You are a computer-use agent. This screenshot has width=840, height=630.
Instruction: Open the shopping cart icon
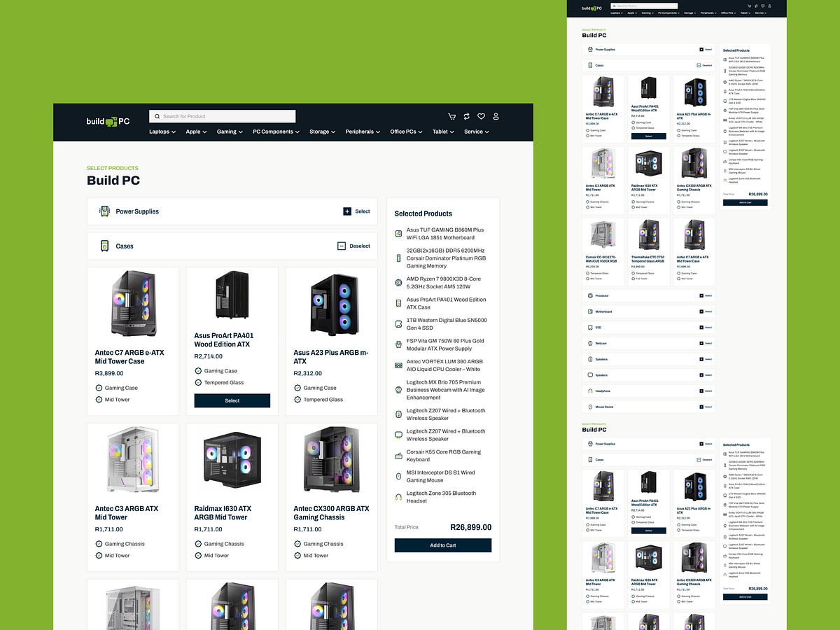451,116
